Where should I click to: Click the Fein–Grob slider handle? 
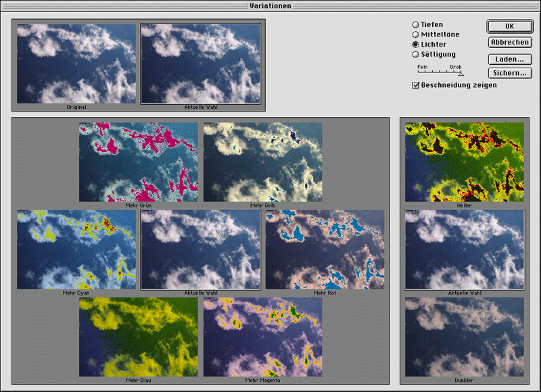461,73
